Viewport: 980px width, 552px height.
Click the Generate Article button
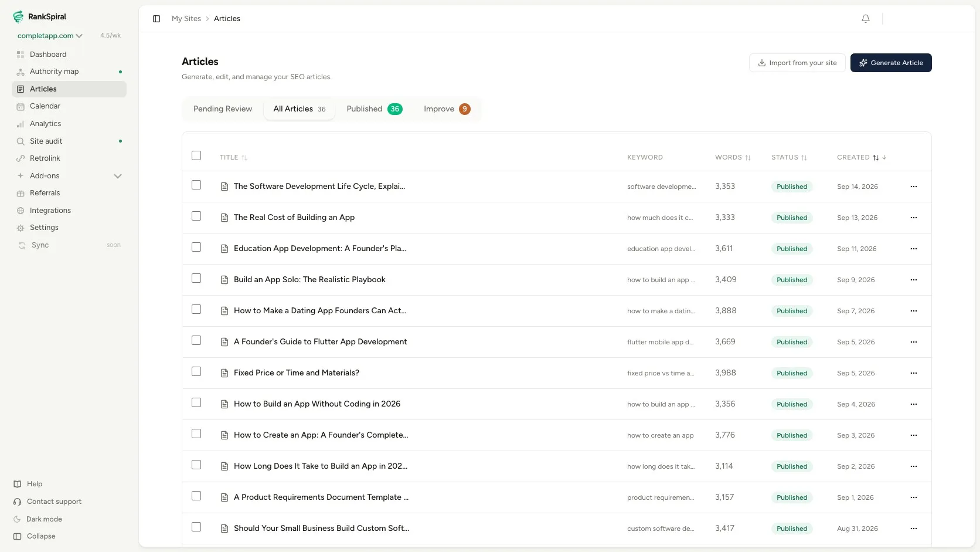(891, 63)
